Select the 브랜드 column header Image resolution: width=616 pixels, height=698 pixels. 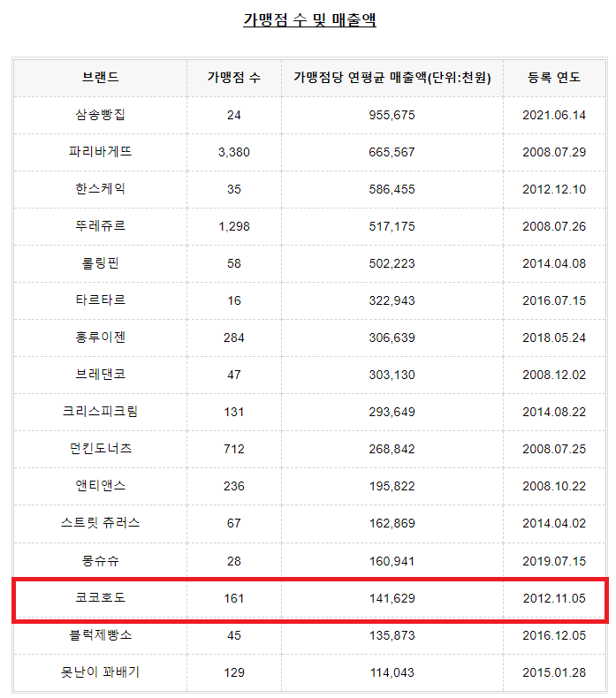tap(101, 78)
